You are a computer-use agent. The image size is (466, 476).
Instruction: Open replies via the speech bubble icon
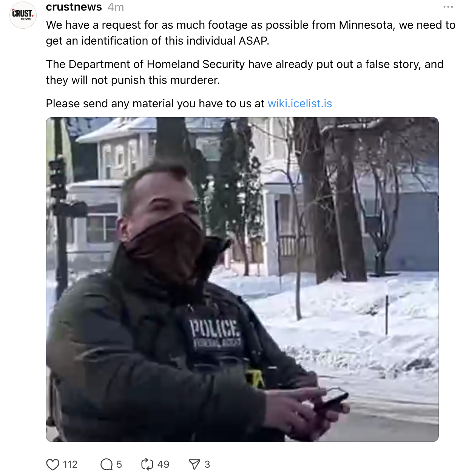click(106, 464)
